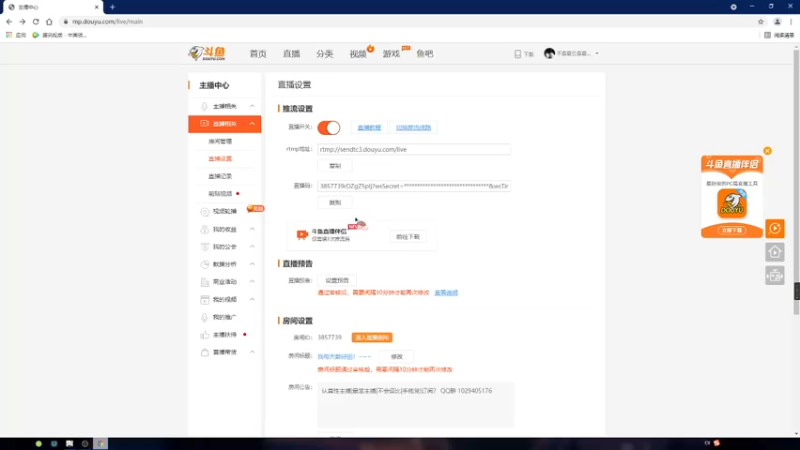Screen dimensions: 800x450
Task: Select 房间管理 in the sidebar submenu
Action: pos(220,141)
